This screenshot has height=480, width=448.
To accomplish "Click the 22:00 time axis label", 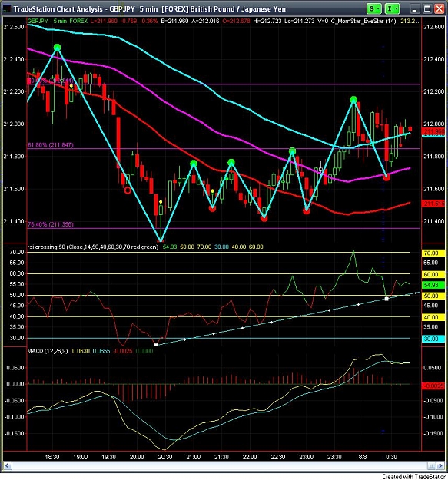I will click(250, 457).
